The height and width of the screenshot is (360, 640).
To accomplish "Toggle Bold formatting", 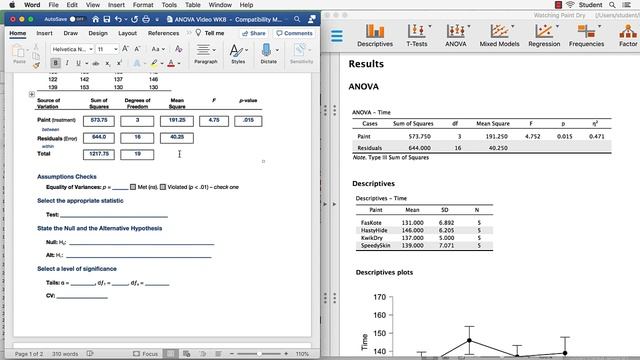I will [x=55, y=63].
